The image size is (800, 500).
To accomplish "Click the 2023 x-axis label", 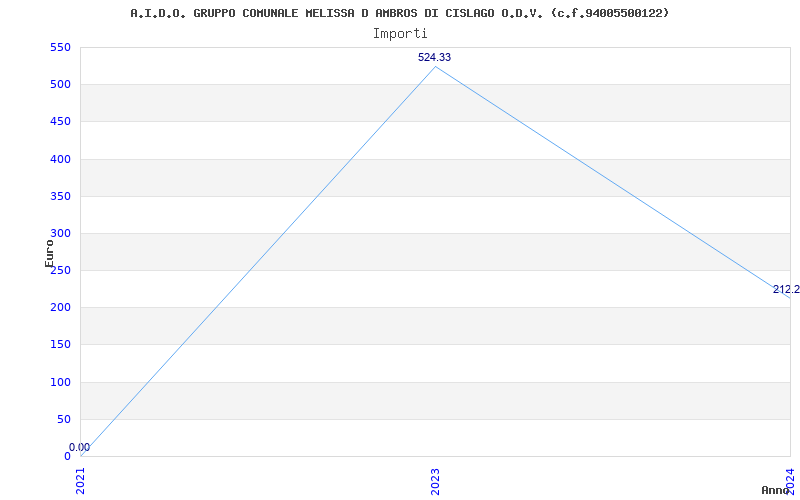I will pyautogui.click(x=435, y=481).
